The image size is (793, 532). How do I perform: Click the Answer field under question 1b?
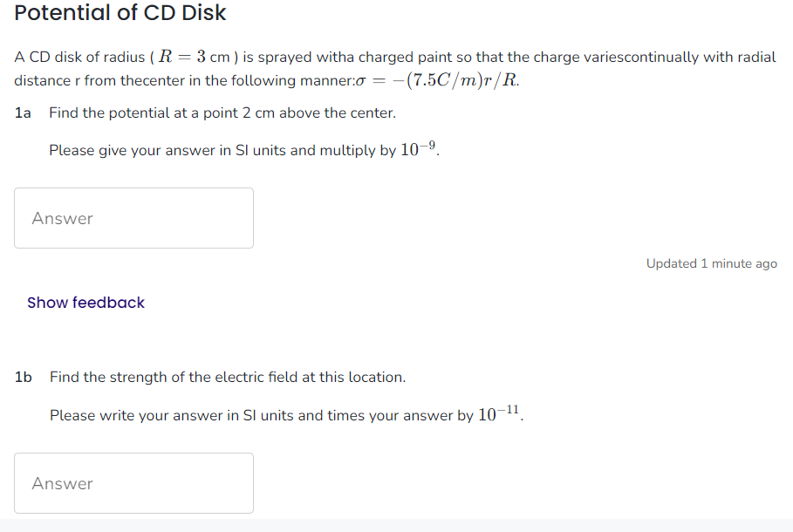click(x=133, y=482)
